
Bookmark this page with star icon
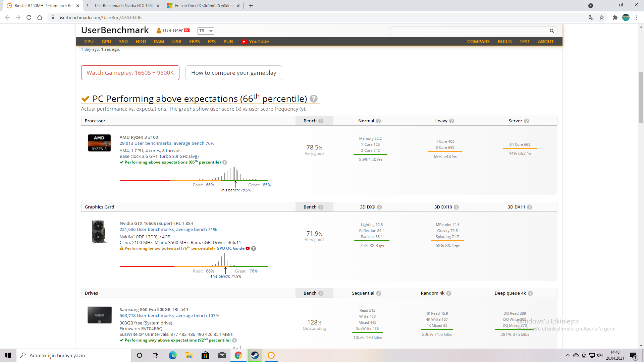coord(602,17)
